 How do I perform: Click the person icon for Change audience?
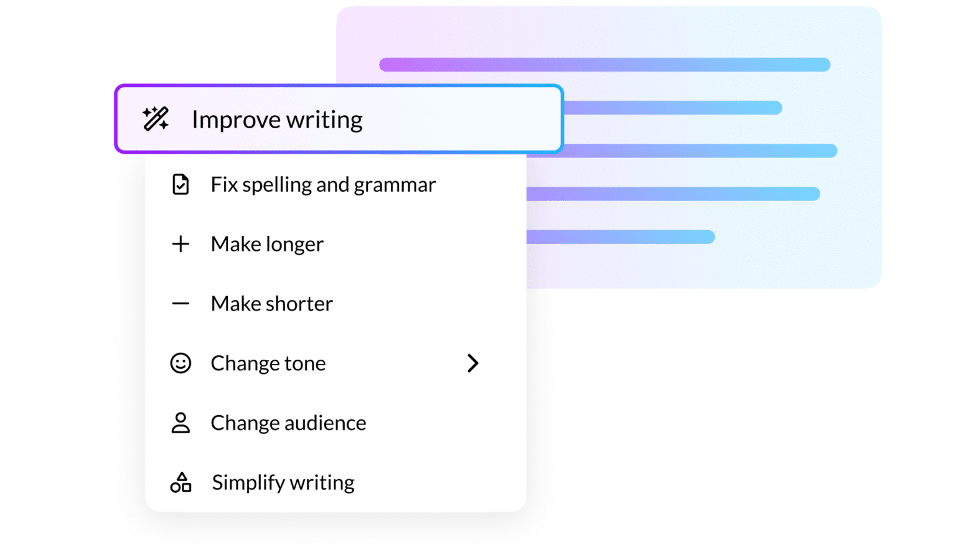(x=180, y=422)
